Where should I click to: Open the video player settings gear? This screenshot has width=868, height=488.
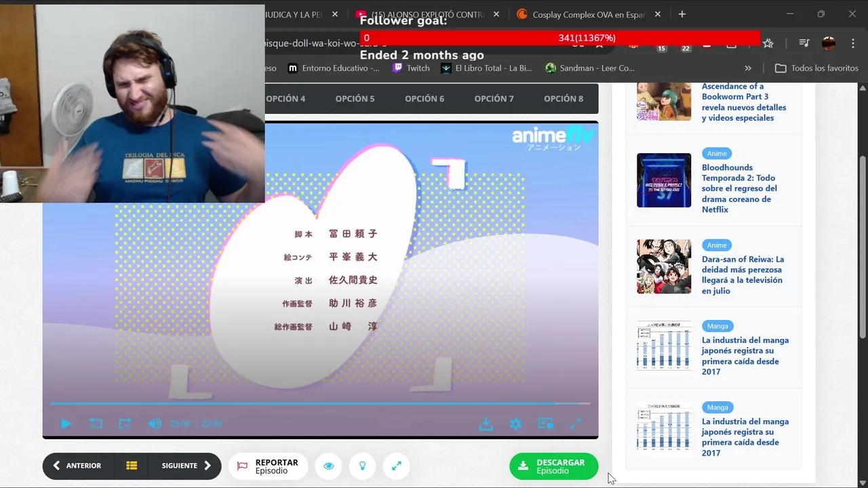coord(515,424)
